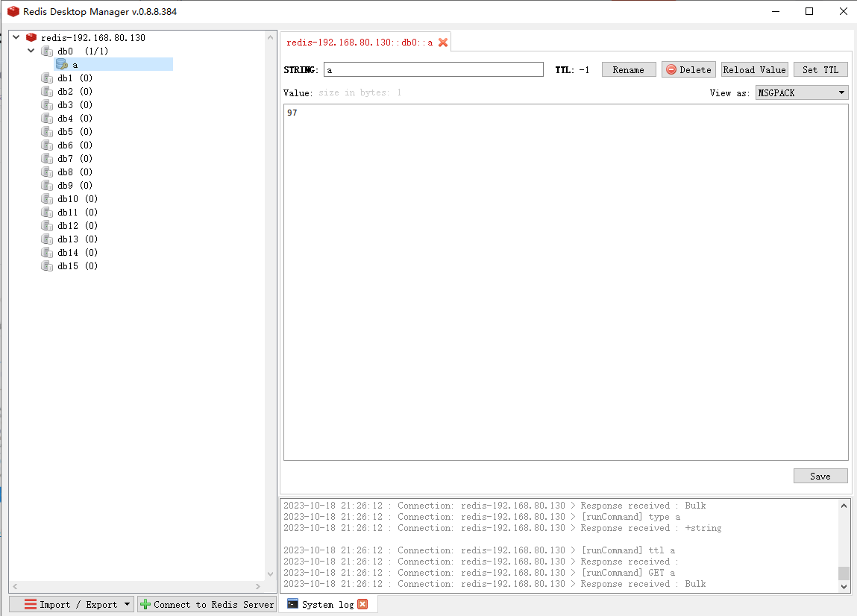The image size is (857, 616).
Task: Close the redis-192.168.80.130::db0::a tab
Action: pos(443,42)
